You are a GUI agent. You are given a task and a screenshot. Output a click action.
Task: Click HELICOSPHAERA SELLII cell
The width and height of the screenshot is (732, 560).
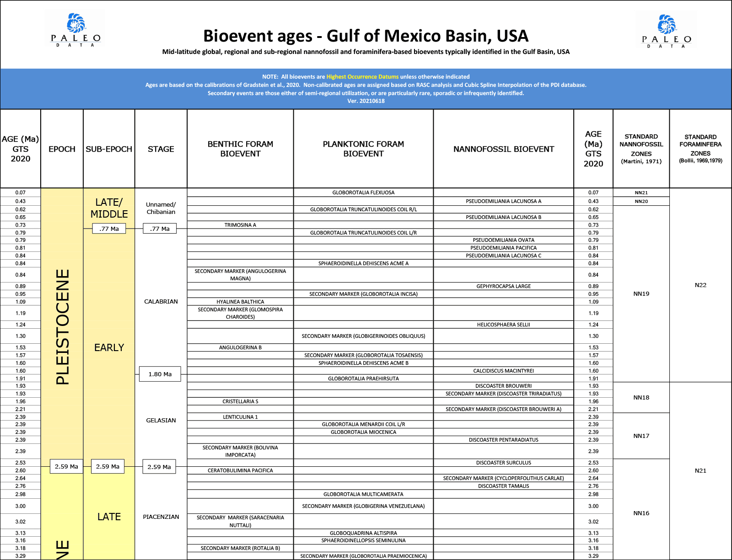click(504, 325)
